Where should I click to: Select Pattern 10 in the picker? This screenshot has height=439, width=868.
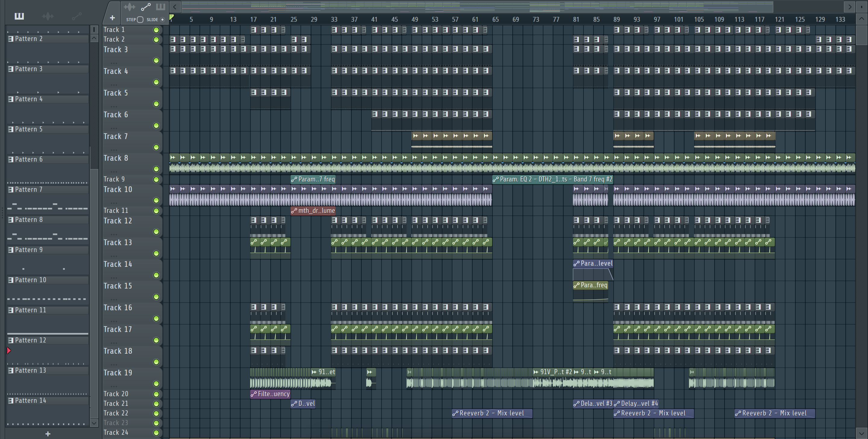coord(48,280)
